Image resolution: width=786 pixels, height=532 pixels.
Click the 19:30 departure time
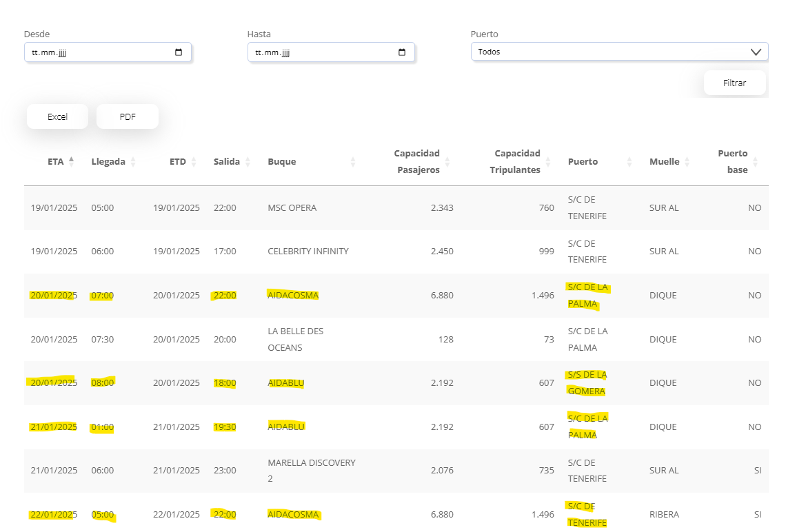coord(225,427)
